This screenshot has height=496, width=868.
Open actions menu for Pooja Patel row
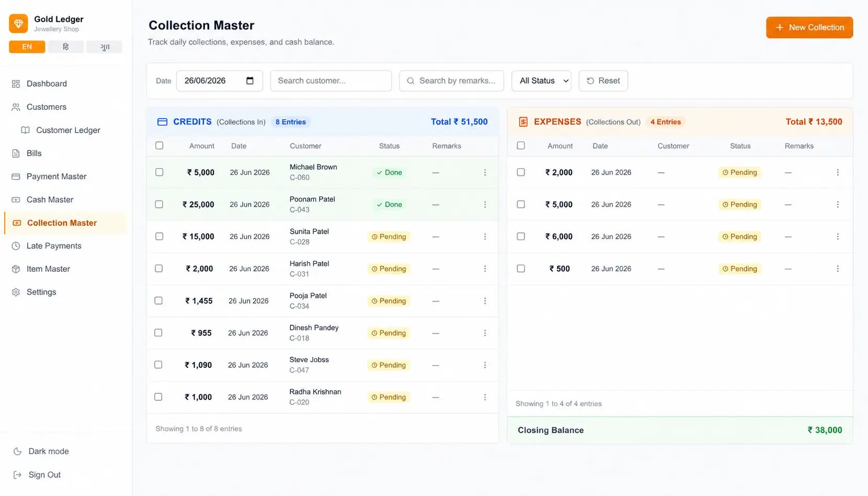[x=485, y=301]
